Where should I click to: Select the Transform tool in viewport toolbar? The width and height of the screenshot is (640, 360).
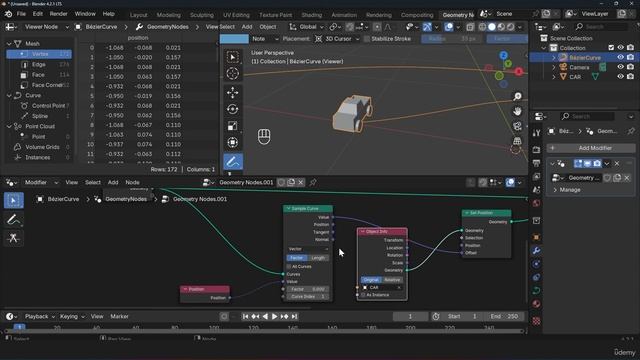tap(233, 142)
